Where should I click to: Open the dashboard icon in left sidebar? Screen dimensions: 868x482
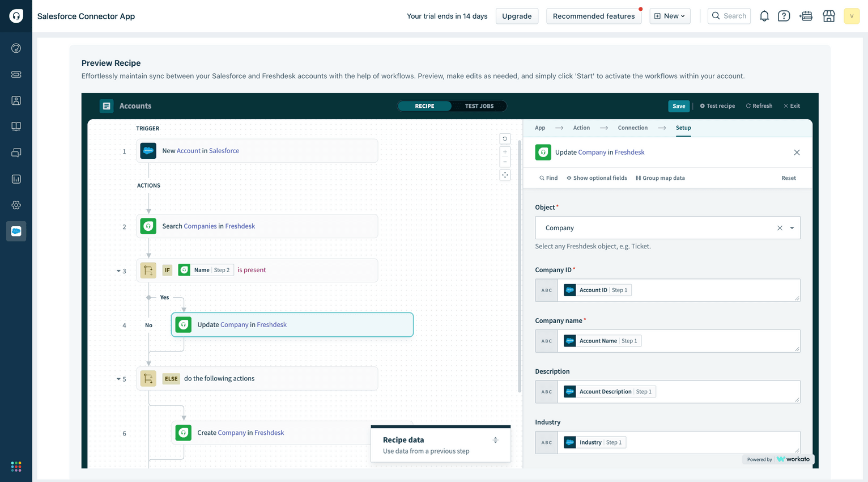point(16,48)
